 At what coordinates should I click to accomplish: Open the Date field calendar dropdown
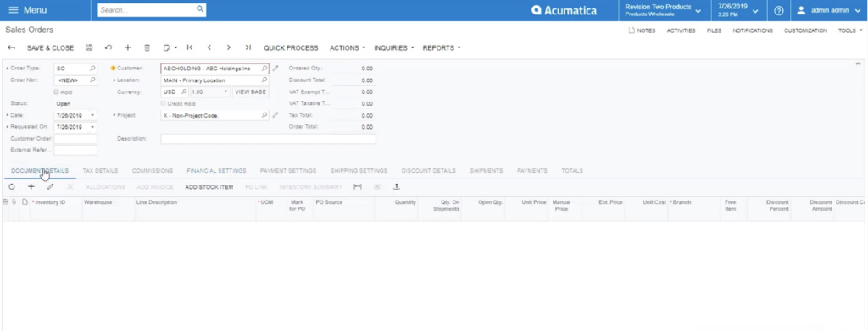[92, 115]
